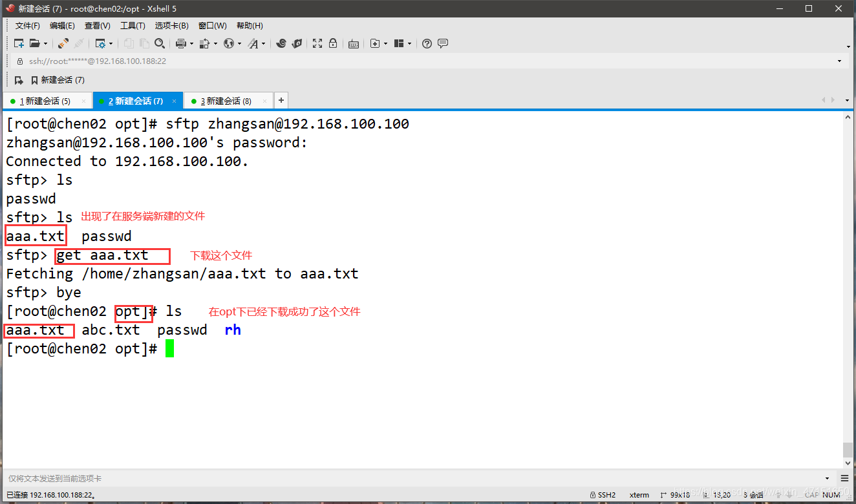Toggle full screen mode icon
The height and width of the screenshot is (504, 856).
pyautogui.click(x=317, y=43)
